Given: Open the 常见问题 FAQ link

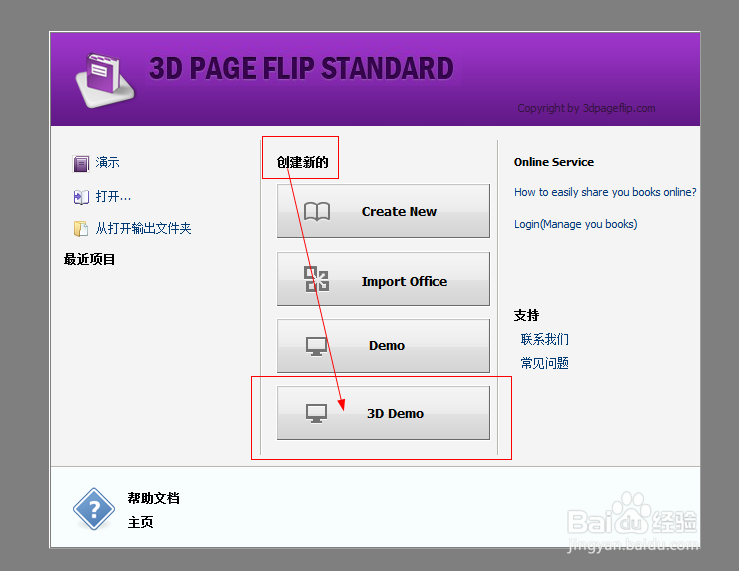Looking at the screenshot, I should pyautogui.click(x=544, y=363).
